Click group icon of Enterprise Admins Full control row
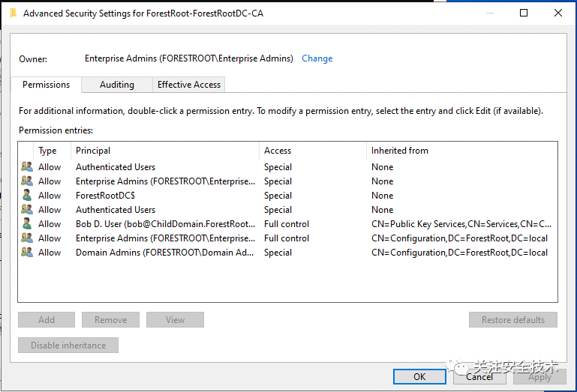This screenshot has width=577, height=392. 27,238
